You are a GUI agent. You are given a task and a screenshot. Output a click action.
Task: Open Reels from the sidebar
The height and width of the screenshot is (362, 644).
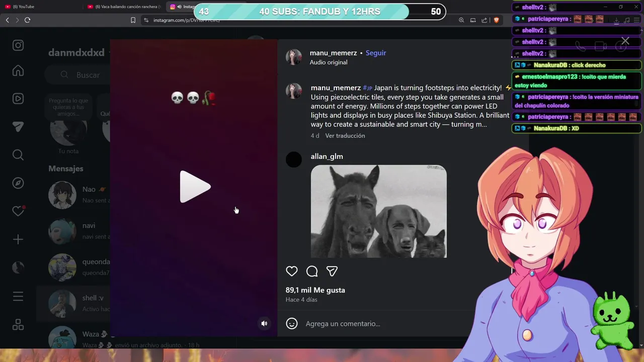tap(18, 99)
